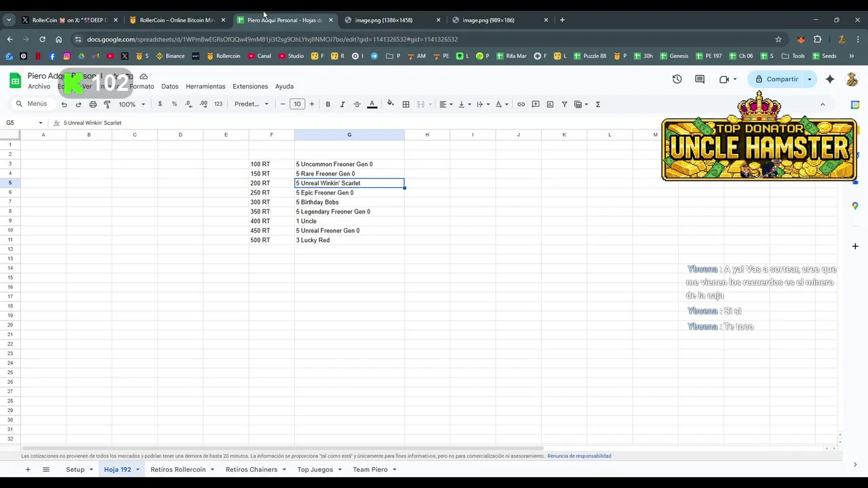868x488 pixels.
Task: Insert a chart from the toolbar
Action: [550, 104]
